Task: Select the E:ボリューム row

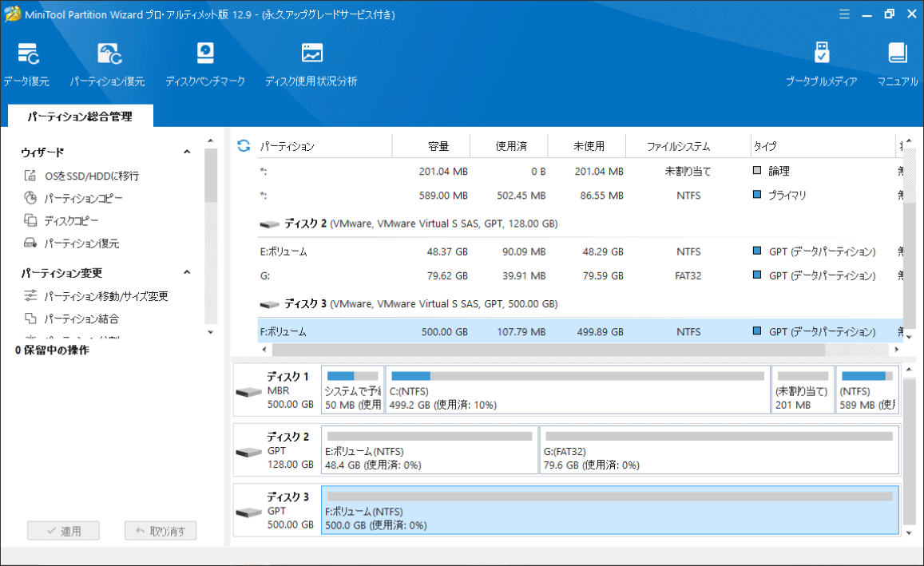Action: (x=580, y=251)
